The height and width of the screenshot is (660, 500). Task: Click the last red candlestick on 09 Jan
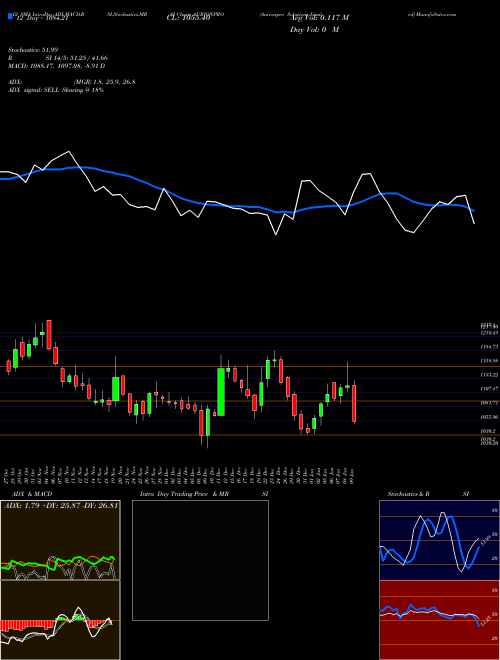354,403
